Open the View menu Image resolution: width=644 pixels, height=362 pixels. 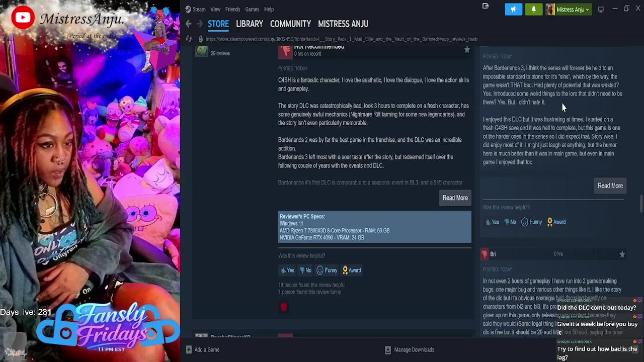click(x=215, y=9)
